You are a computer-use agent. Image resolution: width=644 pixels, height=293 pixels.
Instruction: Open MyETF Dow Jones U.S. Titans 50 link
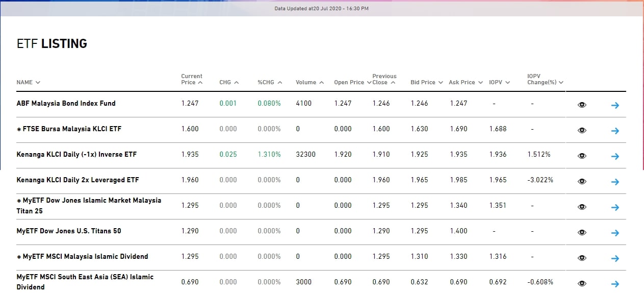pos(69,231)
